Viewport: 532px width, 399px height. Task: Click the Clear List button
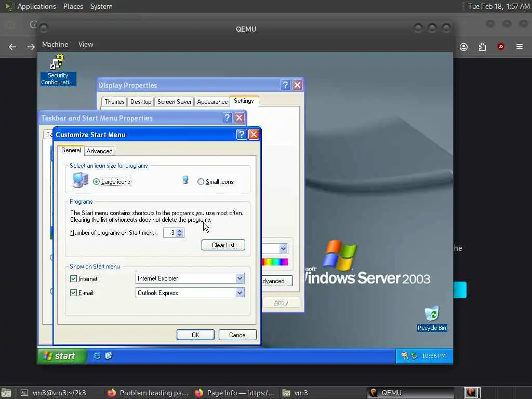coord(223,245)
